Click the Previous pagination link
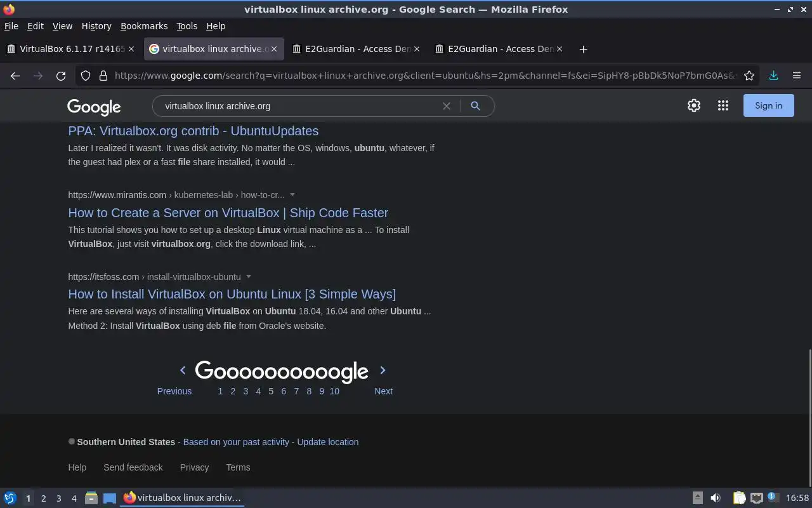The image size is (812, 508). pos(174,391)
